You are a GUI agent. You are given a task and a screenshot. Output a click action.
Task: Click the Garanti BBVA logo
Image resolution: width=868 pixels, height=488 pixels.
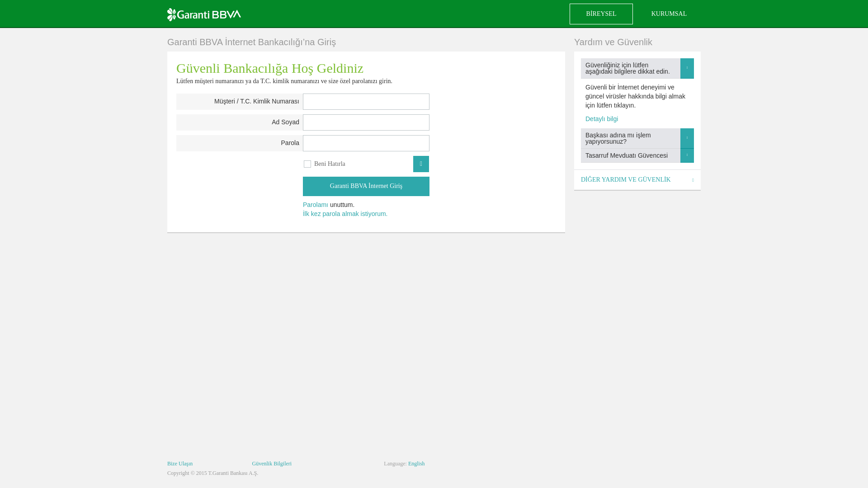point(204,14)
